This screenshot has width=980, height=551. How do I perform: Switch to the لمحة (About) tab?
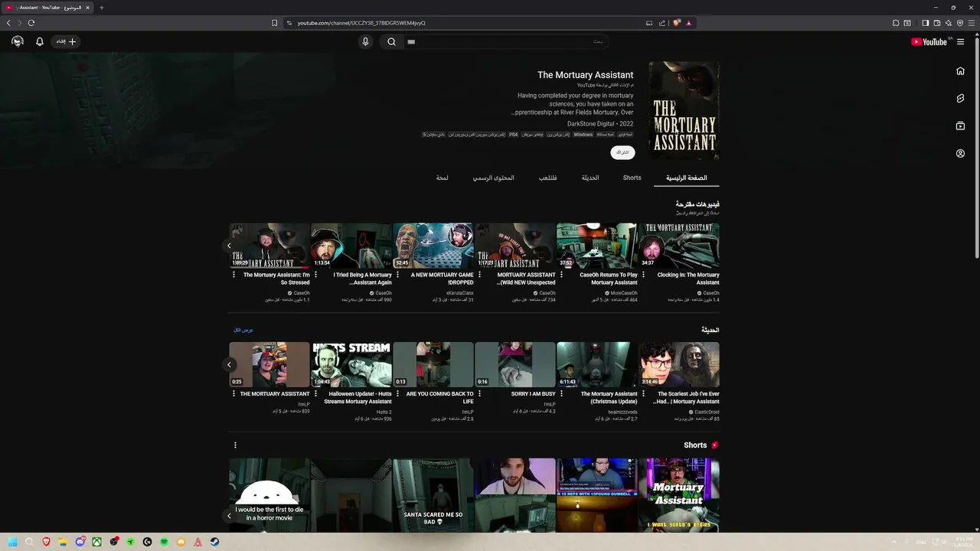click(443, 178)
